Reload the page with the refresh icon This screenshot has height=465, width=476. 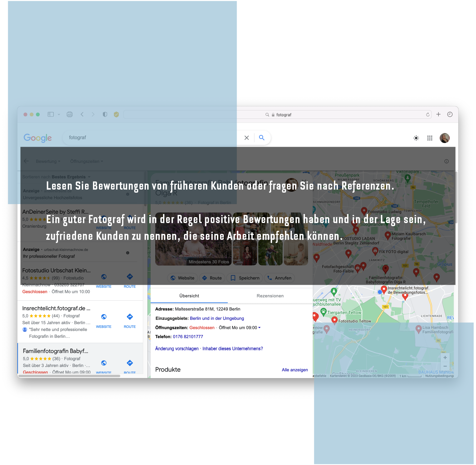point(428,114)
